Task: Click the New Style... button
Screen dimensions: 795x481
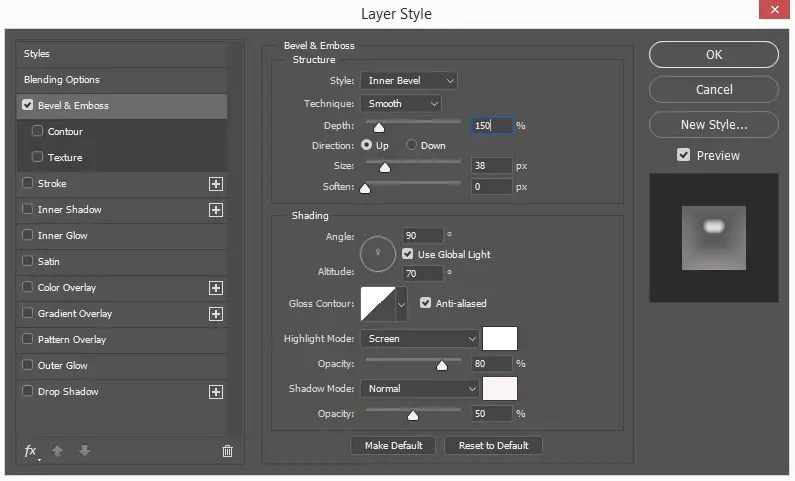Action: (x=713, y=125)
